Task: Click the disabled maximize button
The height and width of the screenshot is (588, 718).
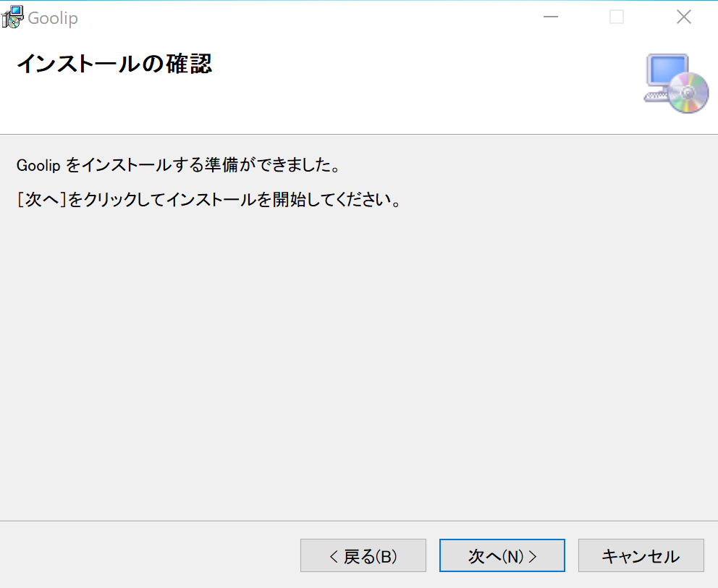Action: click(617, 17)
